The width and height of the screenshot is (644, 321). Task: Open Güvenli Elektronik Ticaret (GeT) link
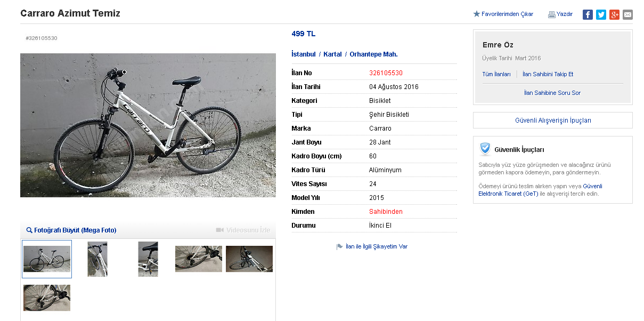pos(540,190)
